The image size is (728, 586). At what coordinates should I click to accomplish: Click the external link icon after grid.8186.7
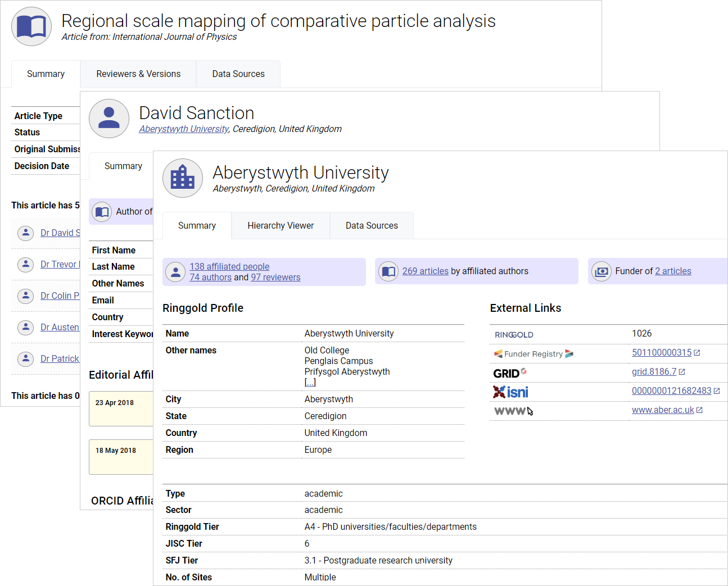pos(682,371)
